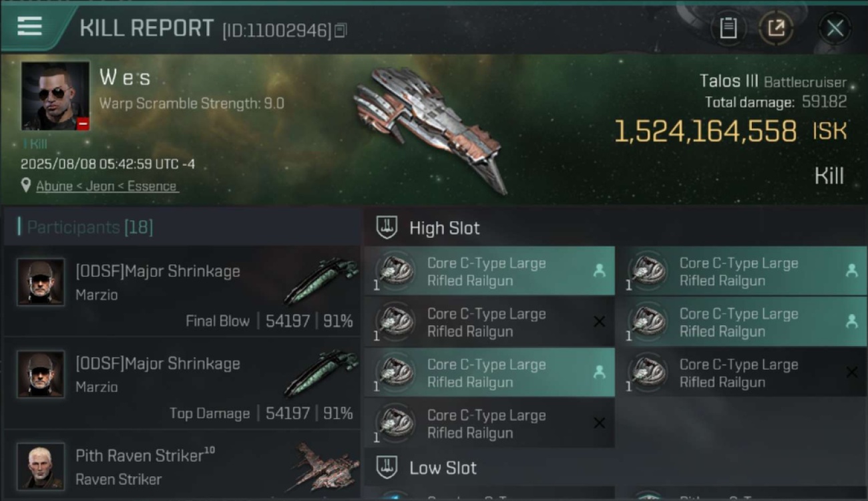Image resolution: width=868 pixels, height=501 pixels.
Task: Click the Low Slot shield icon
Action: [387, 468]
